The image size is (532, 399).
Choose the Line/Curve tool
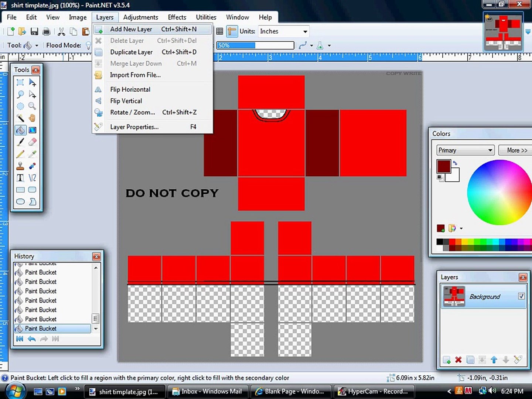(x=33, y=178)
